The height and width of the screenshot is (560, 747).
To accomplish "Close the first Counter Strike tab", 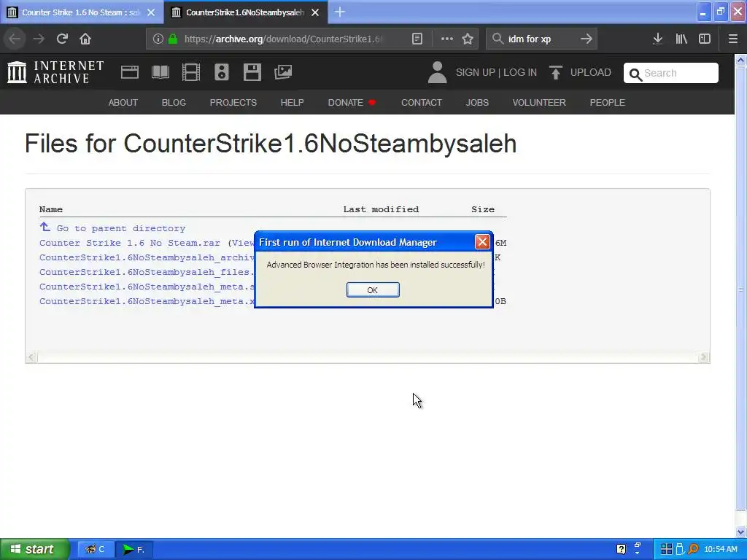I will tap(151, 12).
